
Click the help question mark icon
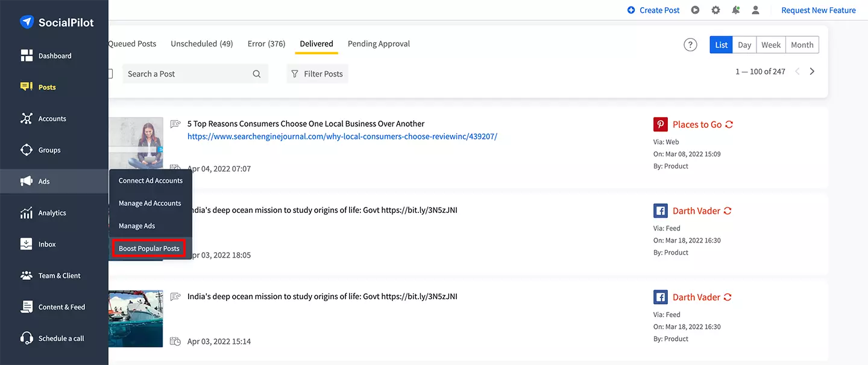pos(690,45)
